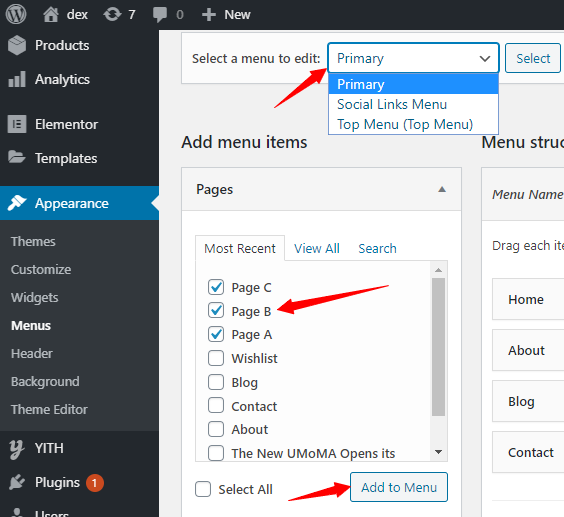Open Widgets in the Appearance submenu
This screenshot has height=517, width=564.
pos(35,298)
